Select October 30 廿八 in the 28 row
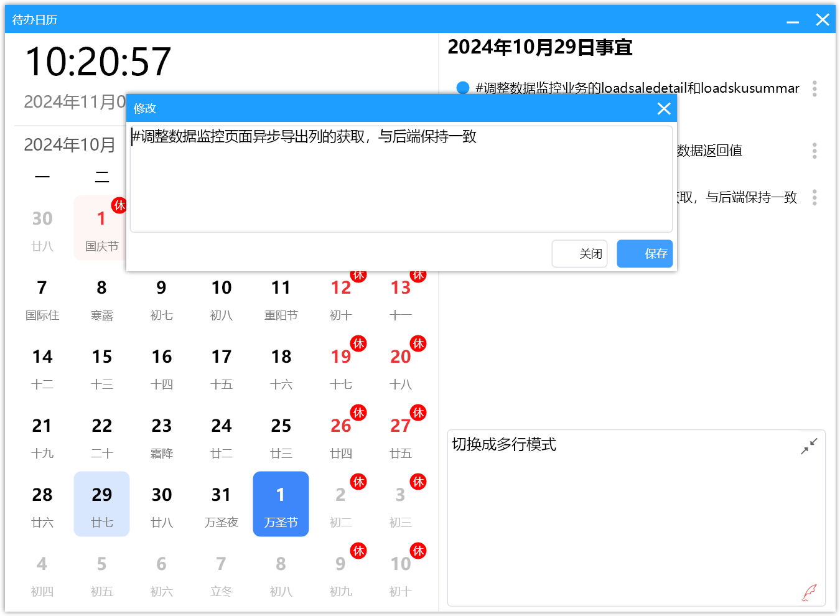The height and width of the screenshot is (616, 840). coord(162,504)
